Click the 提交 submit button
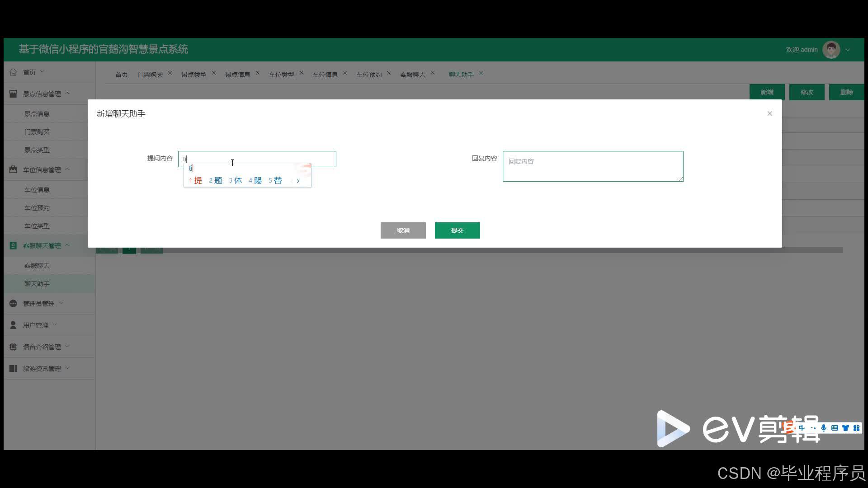Screen dimensions: 868x488 tap(457, 230)
